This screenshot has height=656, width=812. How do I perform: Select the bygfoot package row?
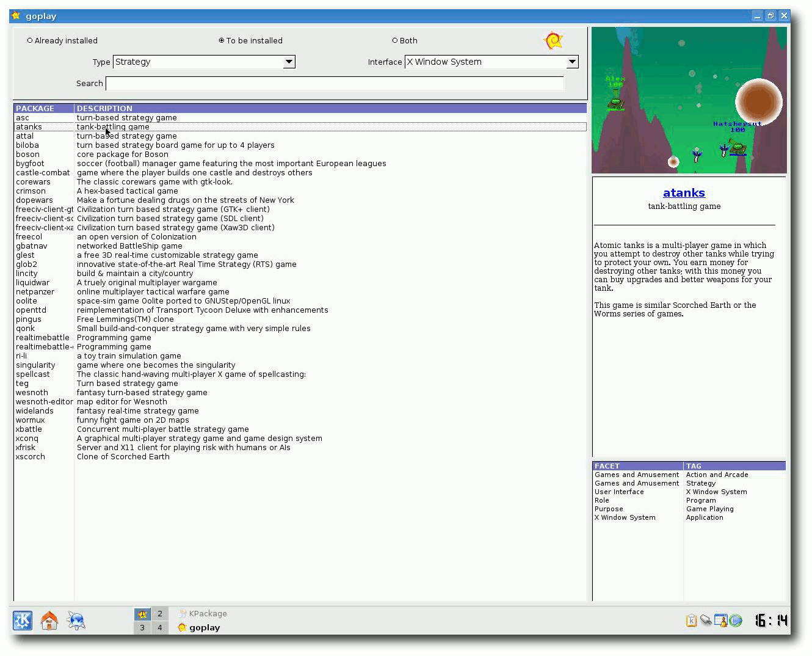(300, 164)
